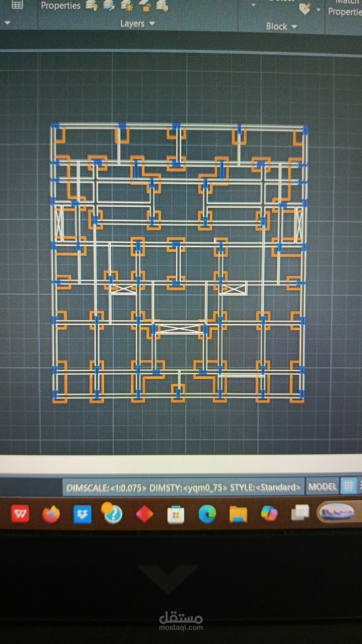This screenshot has width=362, height=644.
Task: Click the block attribute icon with checkmark
Action: tap(305, 9)
